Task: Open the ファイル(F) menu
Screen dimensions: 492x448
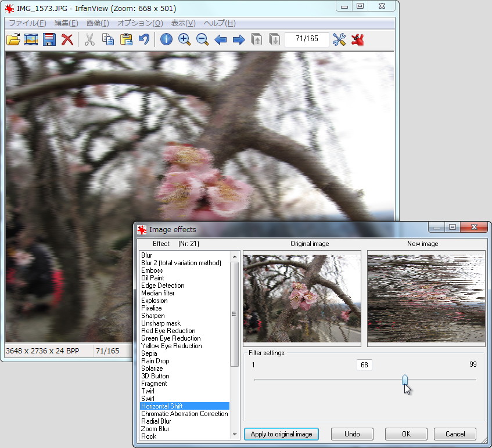Action: pyautogui.click(x=28, y=23)
